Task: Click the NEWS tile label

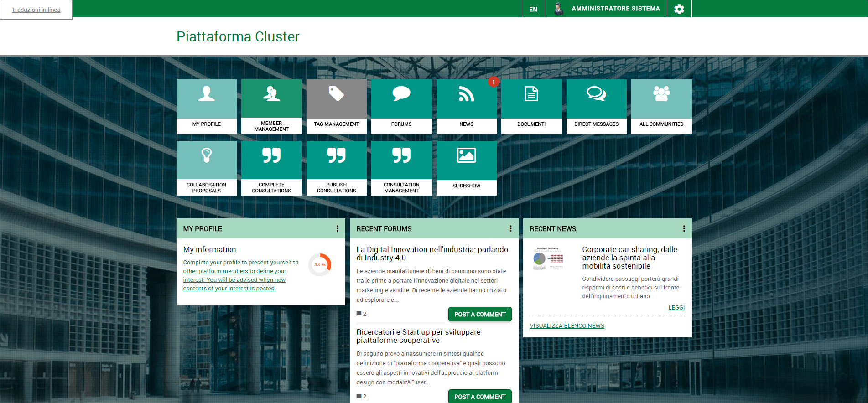Action: (x=466, y=124)
